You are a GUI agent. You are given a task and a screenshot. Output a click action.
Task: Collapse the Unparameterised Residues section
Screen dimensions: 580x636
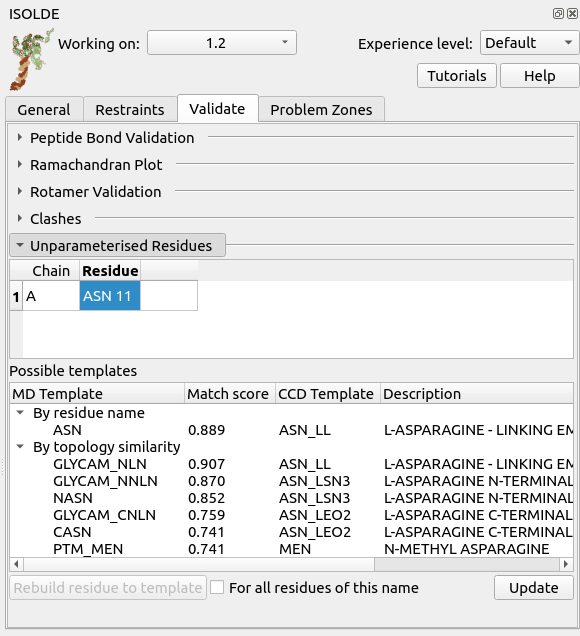(117, 245)
